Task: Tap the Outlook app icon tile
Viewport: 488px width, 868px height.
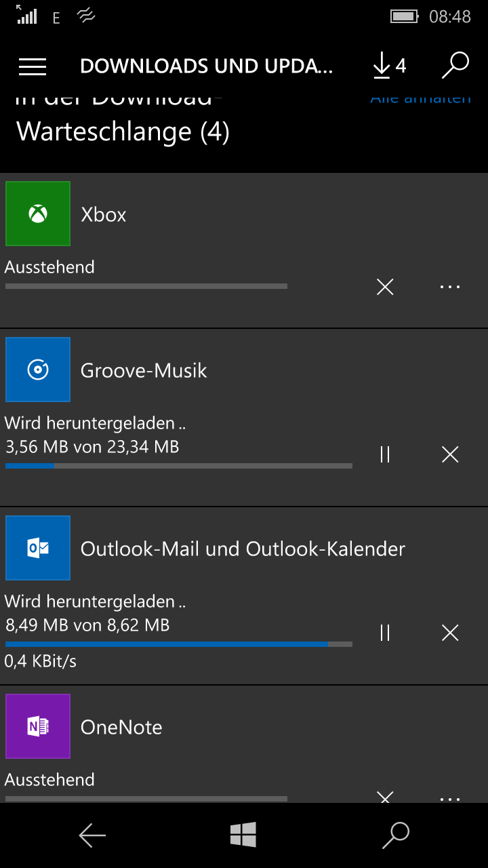Action: pyautogui.click(x=38, y=548)
